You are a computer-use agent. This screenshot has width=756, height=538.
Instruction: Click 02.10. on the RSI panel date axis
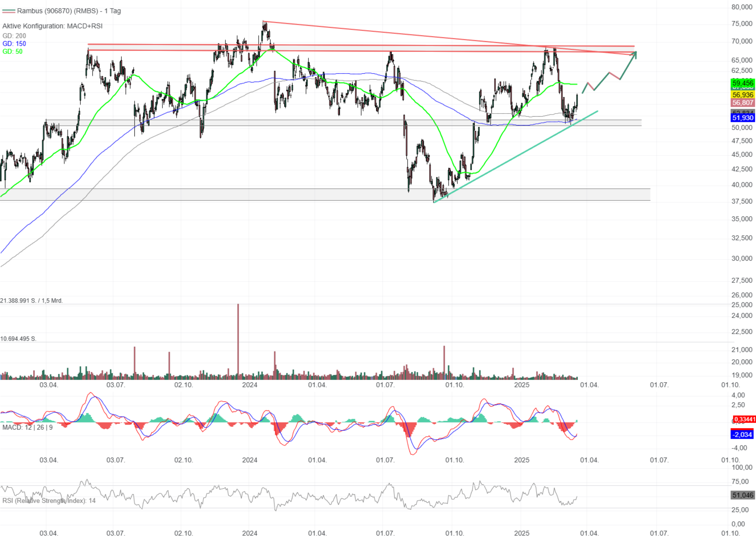[184, 534]
